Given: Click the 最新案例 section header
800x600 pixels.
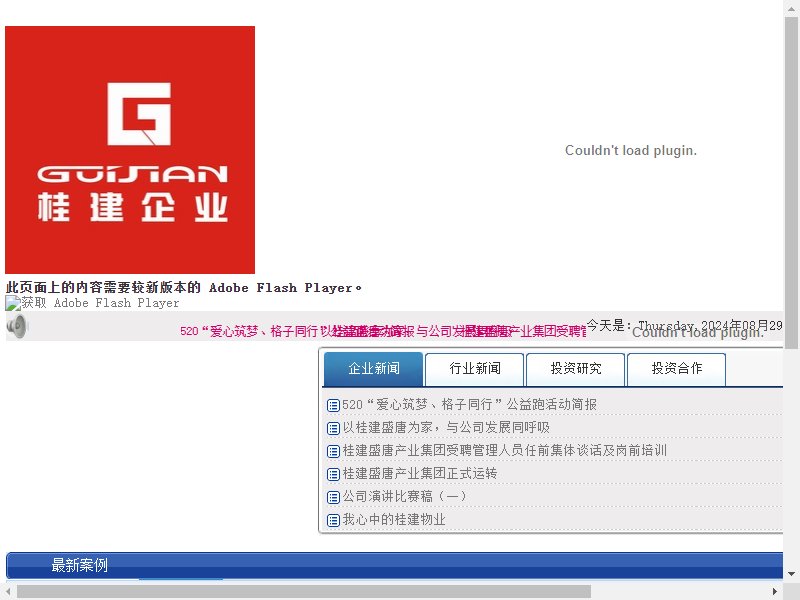Looking at the screenshot, I should (80, 565).
